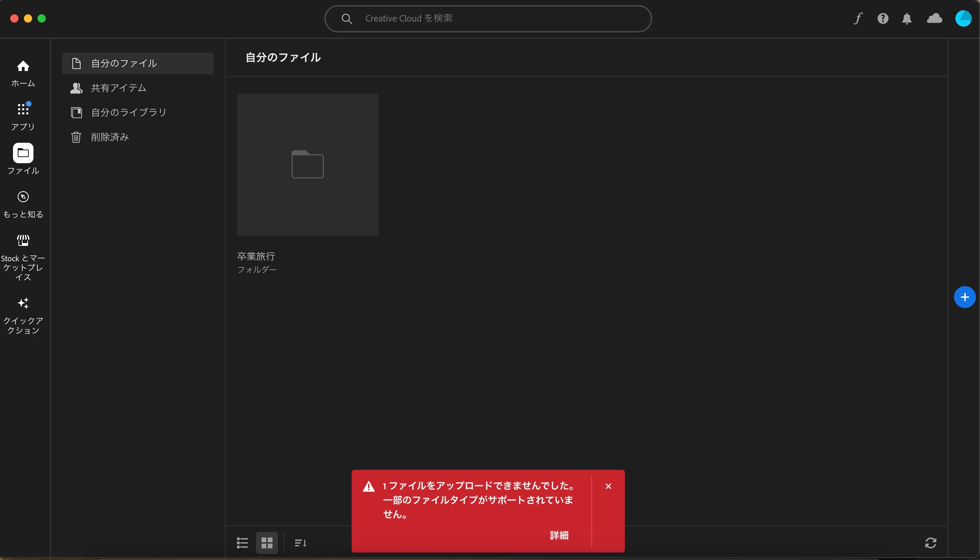Click 詳細 in the error notification
980x560 pixels.
click(559, 535)
